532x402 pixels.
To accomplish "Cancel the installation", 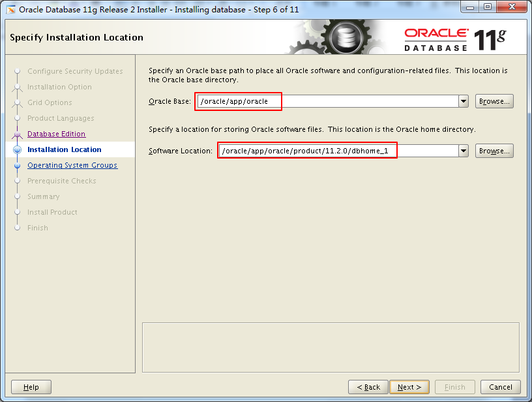I will (501, 387).
